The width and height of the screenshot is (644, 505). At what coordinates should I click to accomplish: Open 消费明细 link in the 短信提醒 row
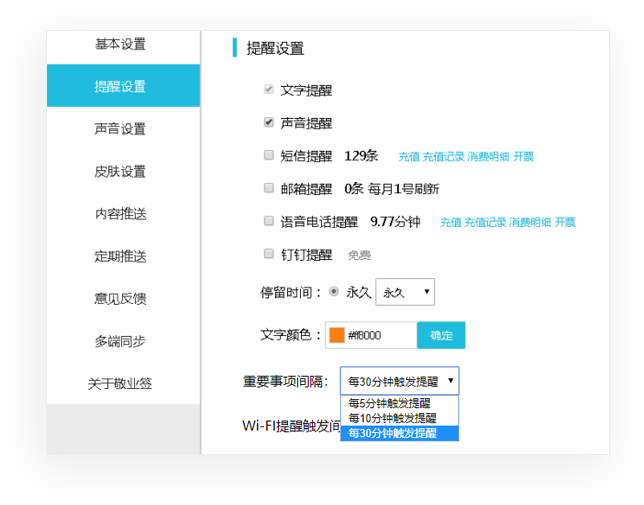488,156
